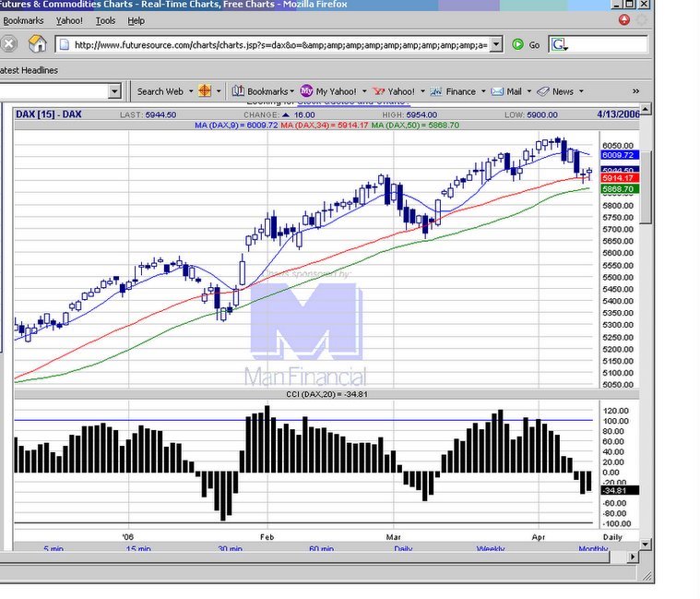Viewport: 700px width, 599px height.
Task: Expand the Finance dropdown arrow
Action: (483, 91)
